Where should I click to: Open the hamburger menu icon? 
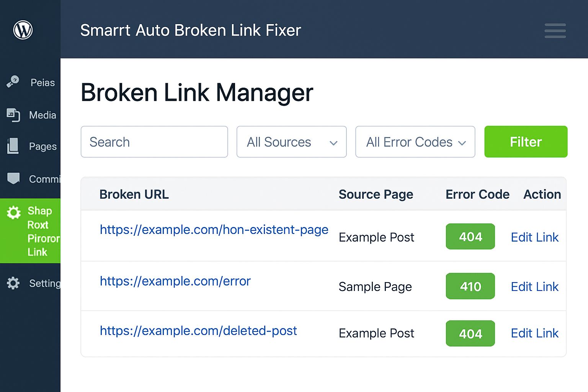(555, 31)
